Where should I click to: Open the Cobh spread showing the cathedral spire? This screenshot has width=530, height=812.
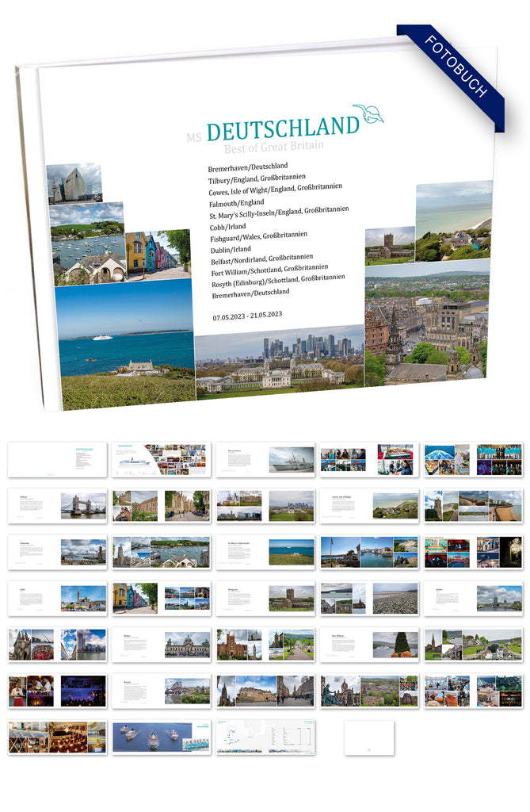coord(58,599)
